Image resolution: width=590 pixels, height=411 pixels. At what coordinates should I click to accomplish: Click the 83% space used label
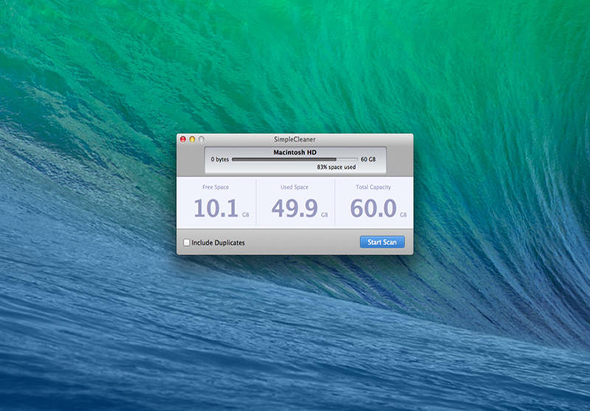(x=336, y=167)
